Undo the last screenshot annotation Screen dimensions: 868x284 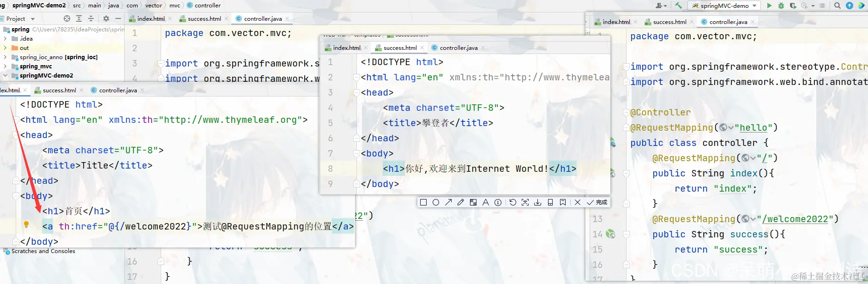pos(512,202)
